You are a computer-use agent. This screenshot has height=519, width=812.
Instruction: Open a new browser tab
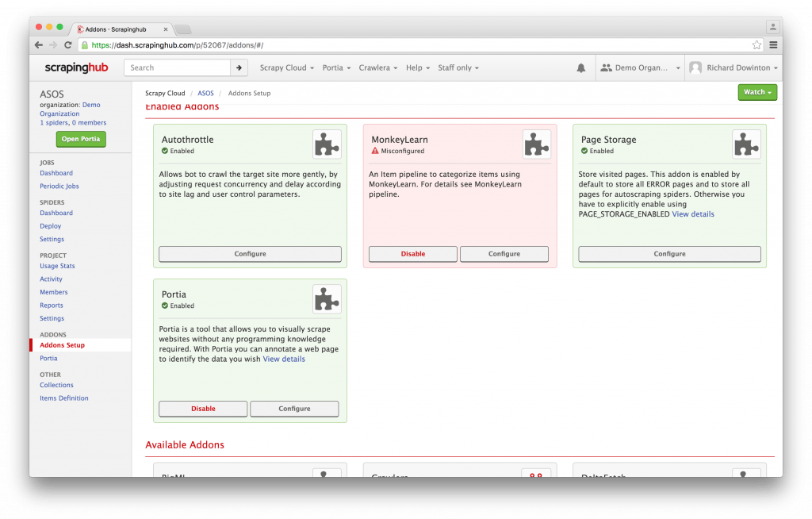point(183,29)
